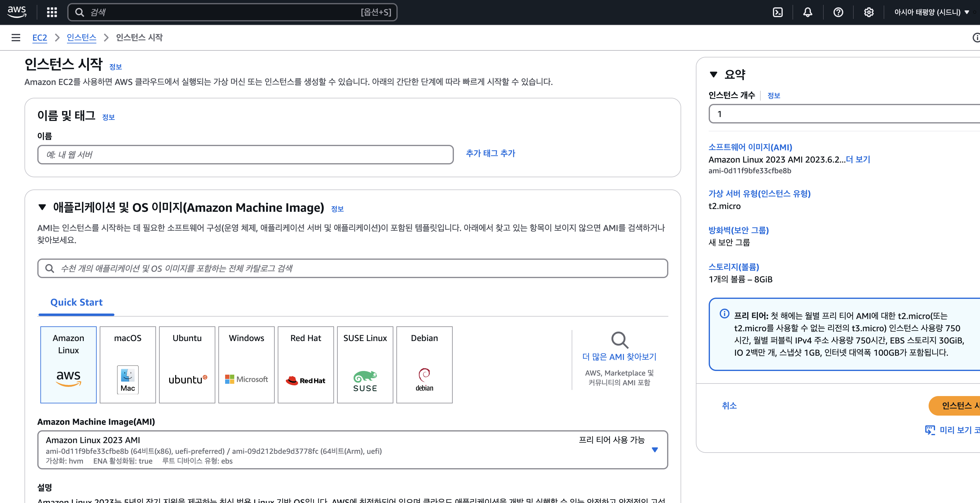980x503 pixels.
Task: Click the add additional tags link
Action: point(490,153)
